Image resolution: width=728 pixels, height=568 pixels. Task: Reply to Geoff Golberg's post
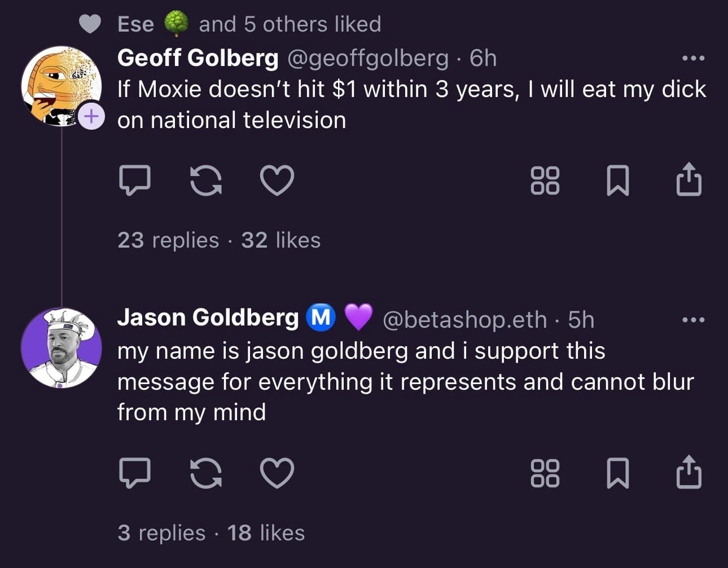coord(135,180)
